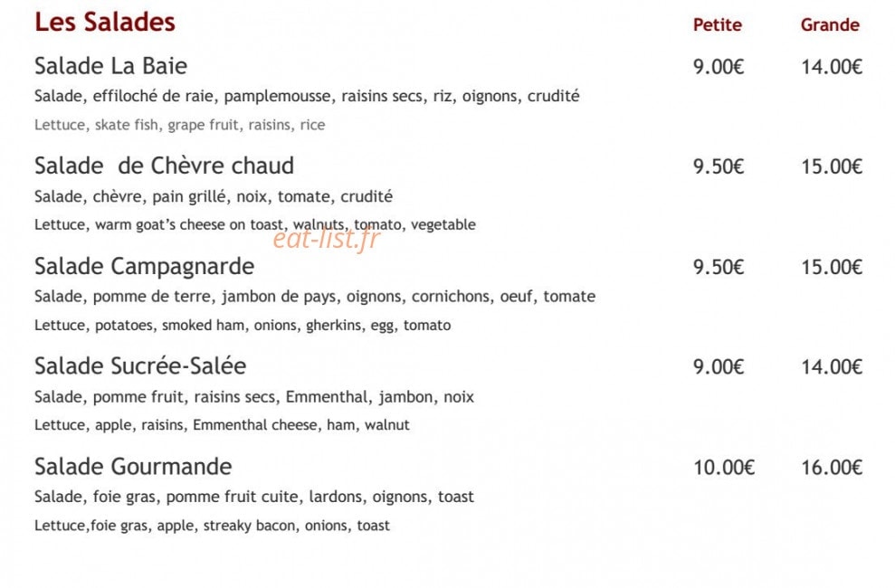895x588 pixels.
Task: Click the 10.00€ petite price for Gourmande
Action: click(x=724, y=468)
